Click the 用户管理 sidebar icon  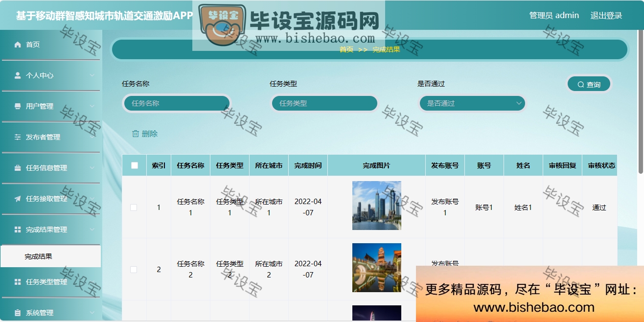(x=18, y=106)
